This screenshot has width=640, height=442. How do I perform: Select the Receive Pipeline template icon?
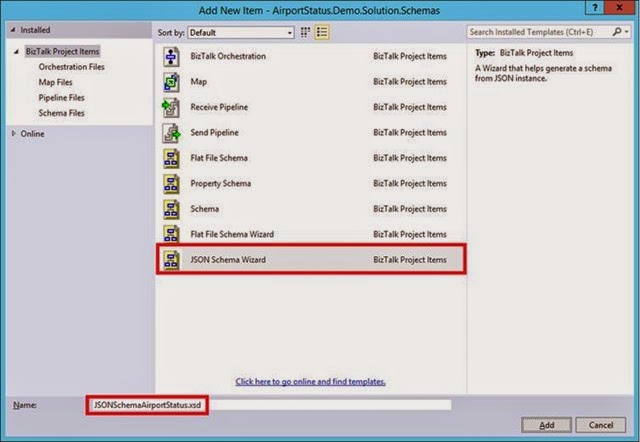171,107
